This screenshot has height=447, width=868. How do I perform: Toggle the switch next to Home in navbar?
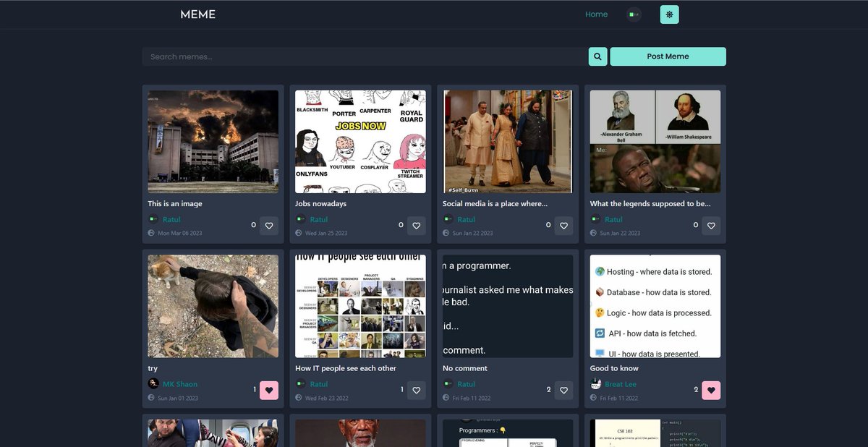click(633, 14)
